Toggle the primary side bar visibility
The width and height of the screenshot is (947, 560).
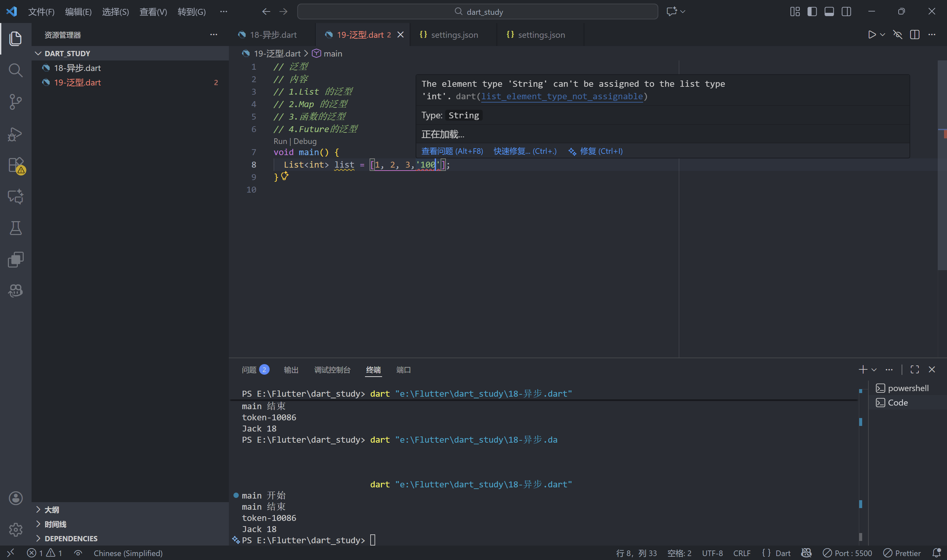812,12
